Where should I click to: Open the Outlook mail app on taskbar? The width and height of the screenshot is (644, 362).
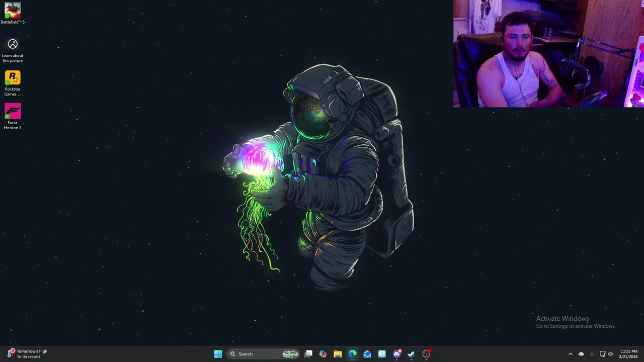[x=367, y=354]
